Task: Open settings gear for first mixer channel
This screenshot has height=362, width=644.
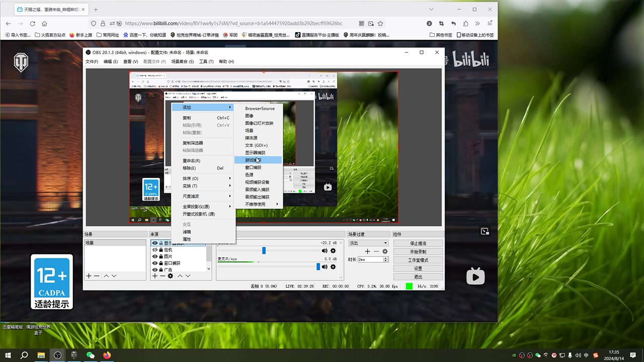Action: [x=333, y=250]
